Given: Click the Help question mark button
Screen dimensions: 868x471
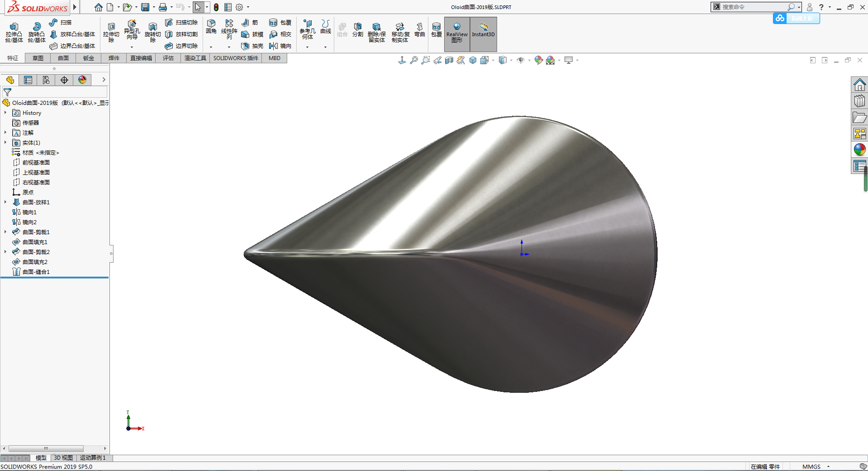Looking at the screenshot, I should click(x=821, y=7).
